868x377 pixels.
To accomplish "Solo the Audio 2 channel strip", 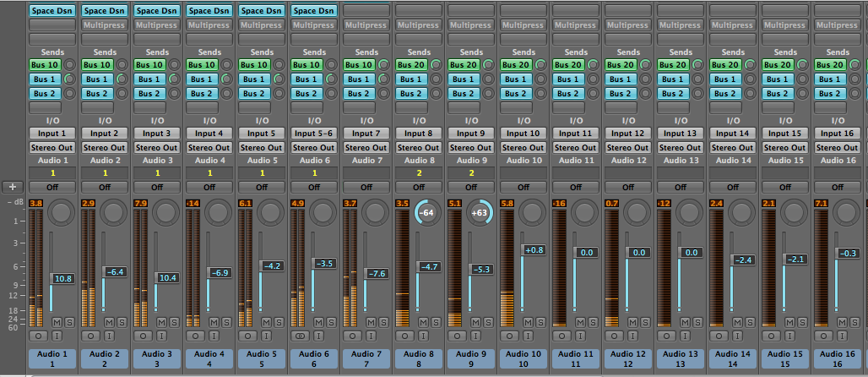I will pyautogui.click(x=122, y=322).
